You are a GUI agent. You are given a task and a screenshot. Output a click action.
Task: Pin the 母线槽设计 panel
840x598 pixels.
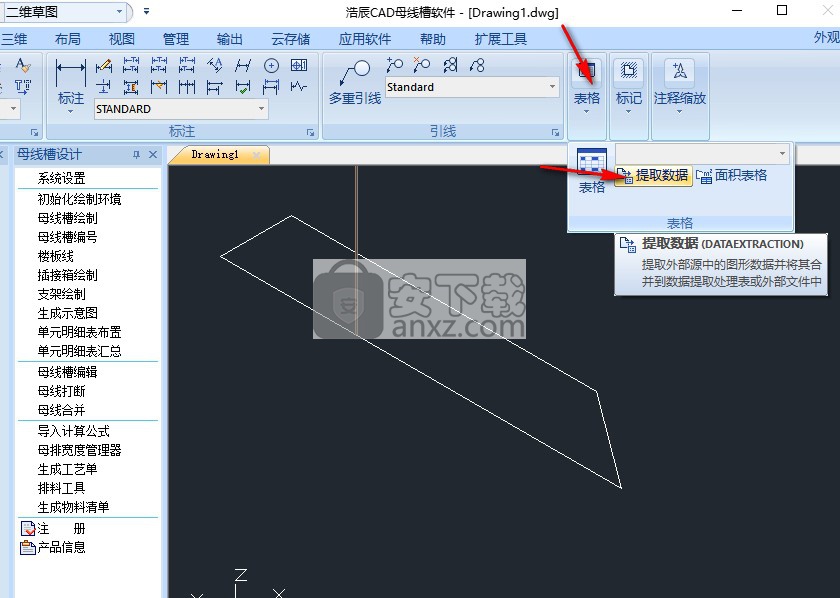pyautogui.click(x=137, y=155)
